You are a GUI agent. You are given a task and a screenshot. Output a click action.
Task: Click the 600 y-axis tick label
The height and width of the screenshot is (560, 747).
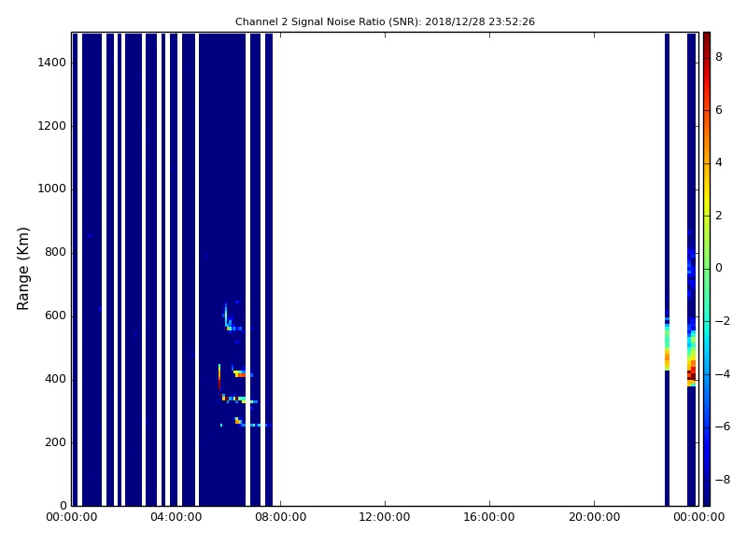[x=55, y=315]
